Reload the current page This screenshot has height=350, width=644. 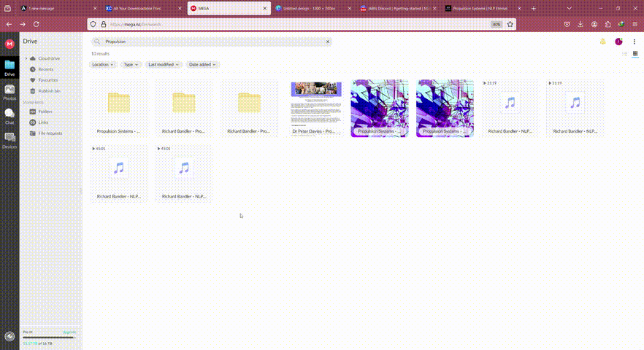(x=37, y=24)
